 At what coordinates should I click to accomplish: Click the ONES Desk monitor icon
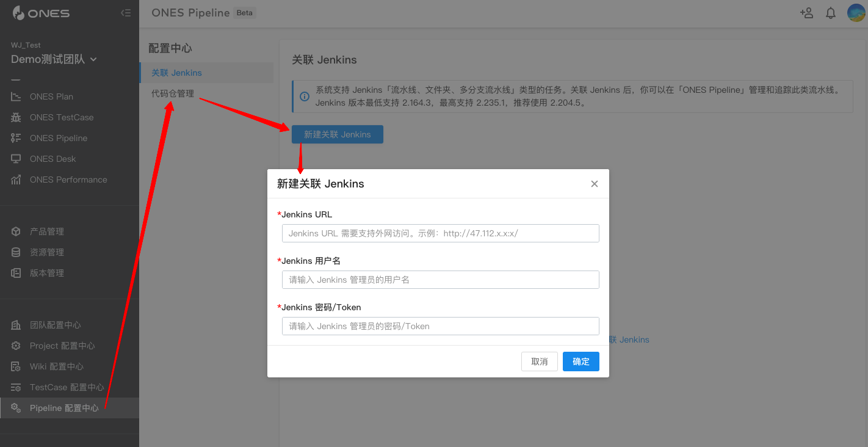tap(16, 159)
